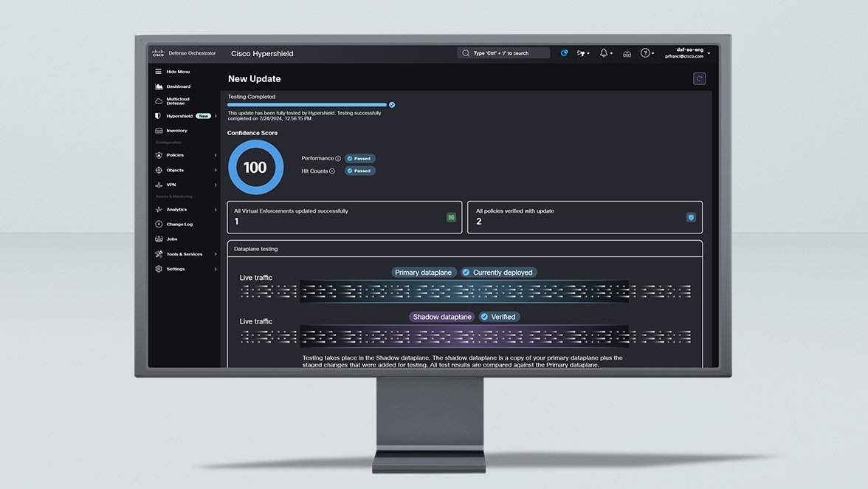Open the download tray icon in header
The width and height of the screenshot is (868, 489).
tap(627, 54)
